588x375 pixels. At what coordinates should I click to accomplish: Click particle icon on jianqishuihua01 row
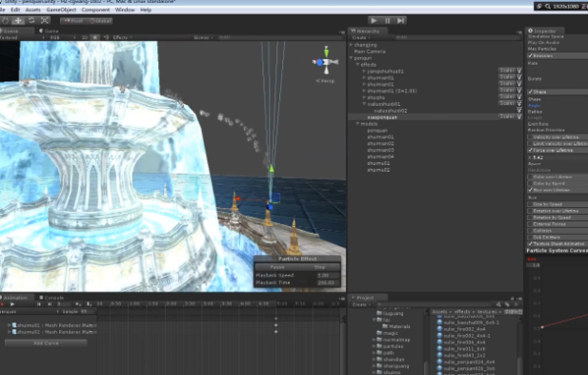[519, 71]
